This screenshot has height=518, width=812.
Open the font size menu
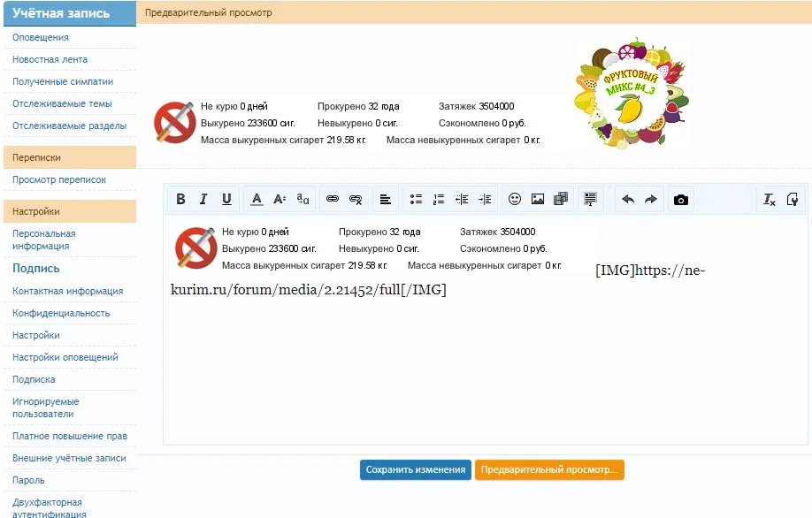[280, 199]
